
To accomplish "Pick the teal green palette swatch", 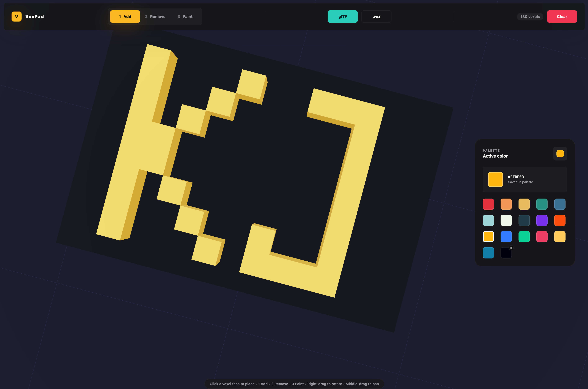I will [542, 204].
